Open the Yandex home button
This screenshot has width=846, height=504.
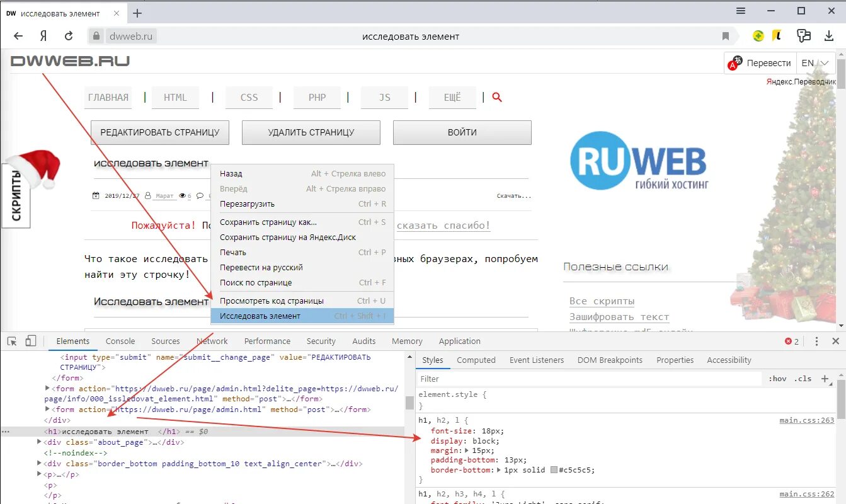(x=43, y=36)
